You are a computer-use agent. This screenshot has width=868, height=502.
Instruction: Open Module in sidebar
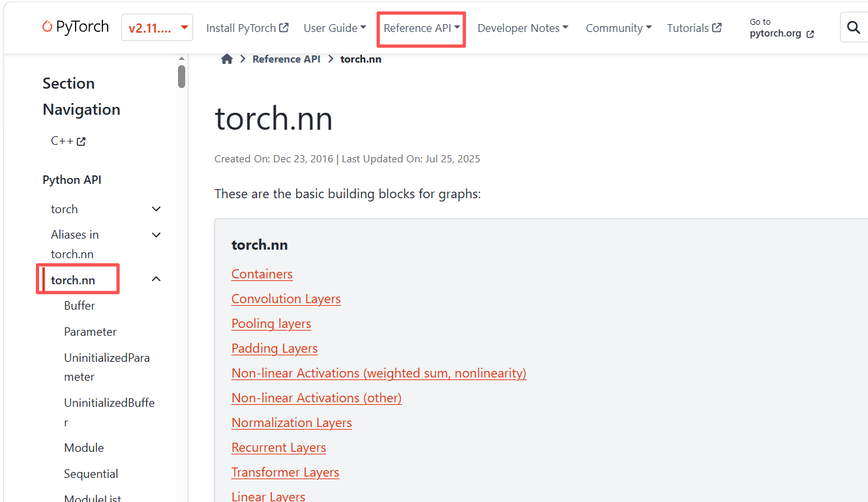point(84,448)
